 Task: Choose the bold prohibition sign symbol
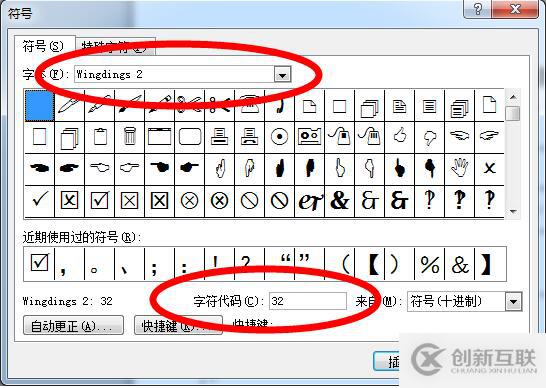(x=279, y=201)
